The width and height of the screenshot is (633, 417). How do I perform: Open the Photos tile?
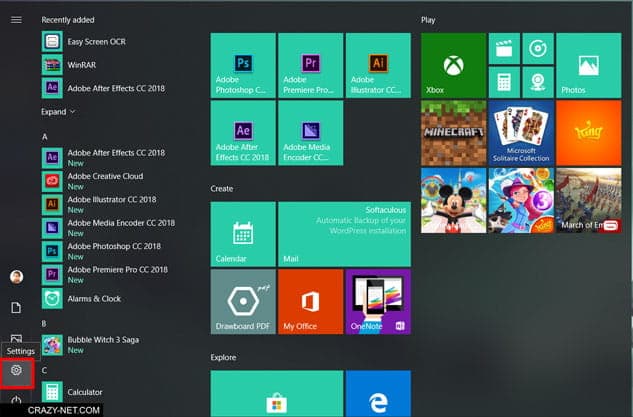[x=589, y=65]
